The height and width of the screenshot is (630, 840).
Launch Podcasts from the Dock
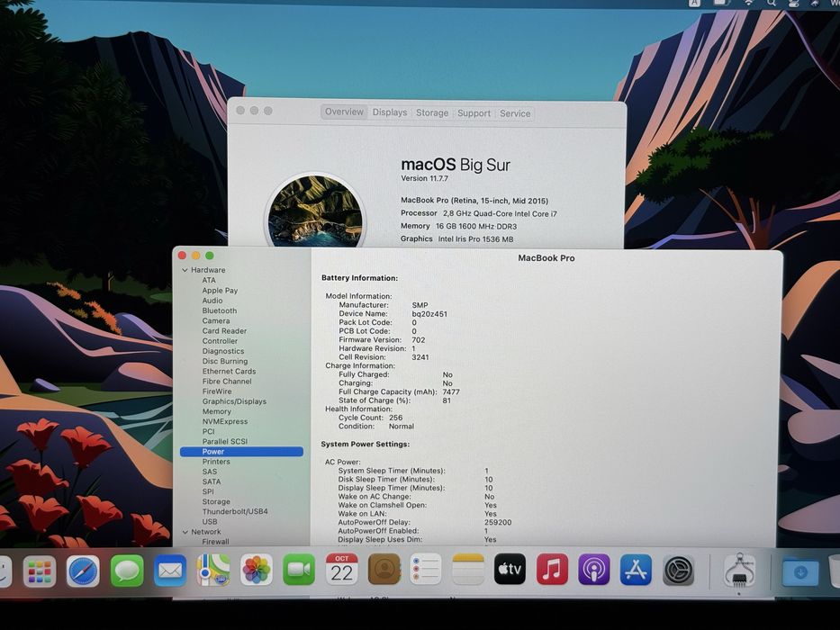[593, 570]
